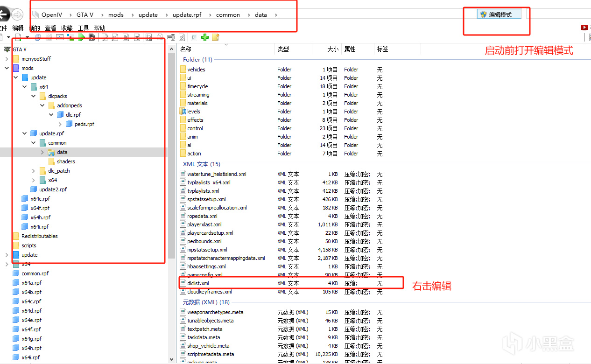Viewport: 591px width, 364px height.
Task: Select watertune_heistisland.xml file
Action: coord(217,174)
